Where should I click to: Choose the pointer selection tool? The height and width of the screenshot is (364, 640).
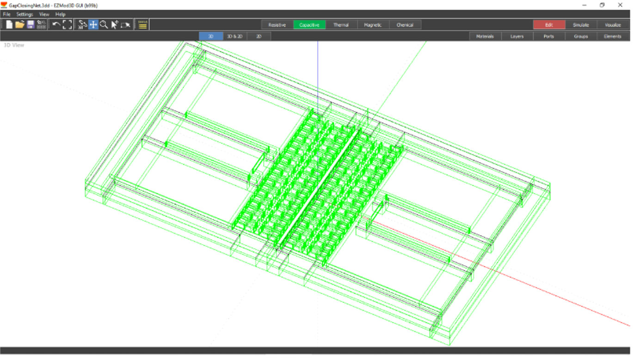114,24
